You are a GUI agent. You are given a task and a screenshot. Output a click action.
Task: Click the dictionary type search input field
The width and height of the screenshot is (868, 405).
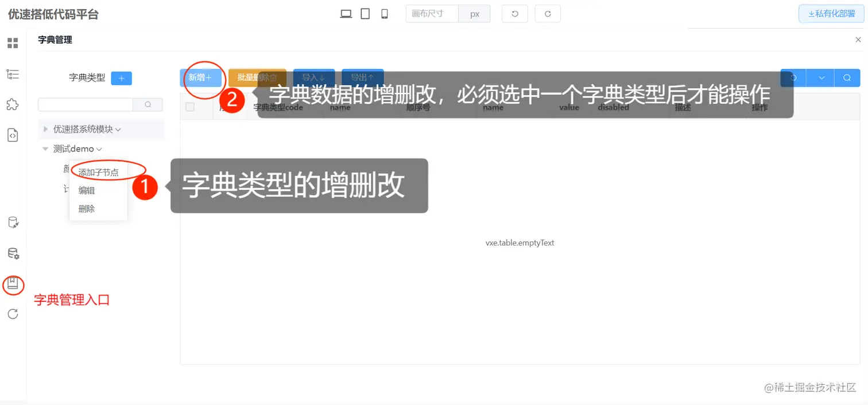[x=86, y=104]
